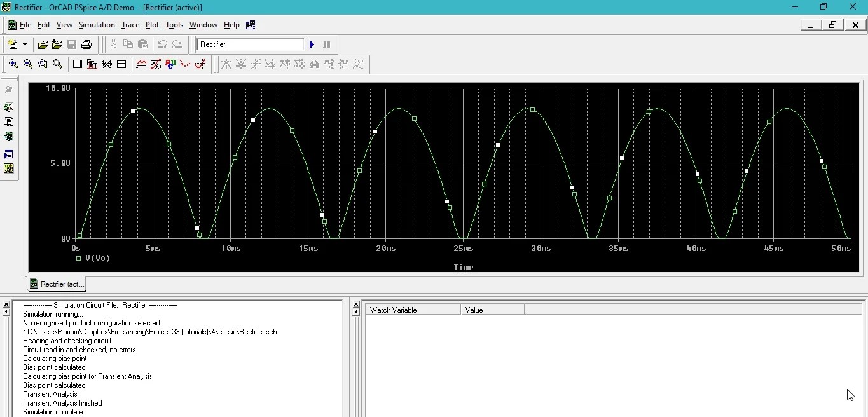Click the green V(Vo) trace legend marker

[79, 258]
